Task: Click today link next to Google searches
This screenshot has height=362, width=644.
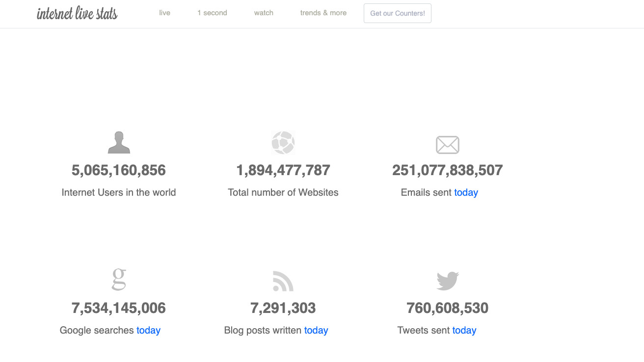Action: coord(149,330)
